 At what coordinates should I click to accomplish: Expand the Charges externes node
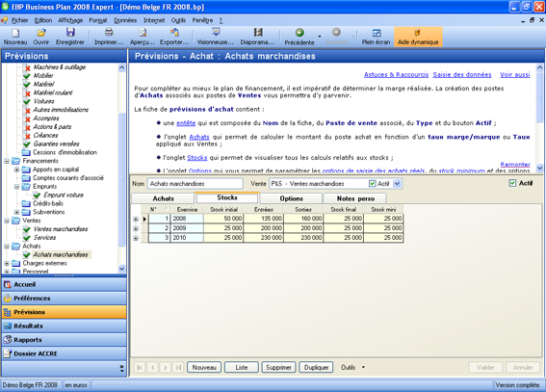pos(7,263)
